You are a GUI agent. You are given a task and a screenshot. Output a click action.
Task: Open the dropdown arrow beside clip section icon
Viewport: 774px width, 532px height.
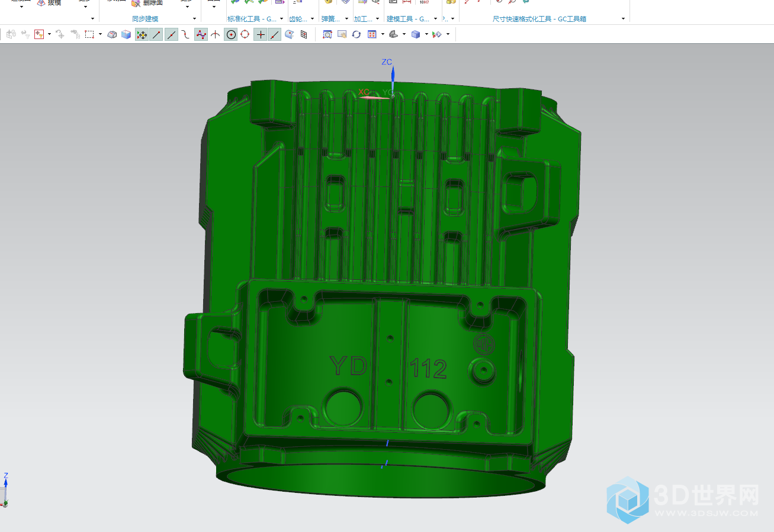[448, 34]
